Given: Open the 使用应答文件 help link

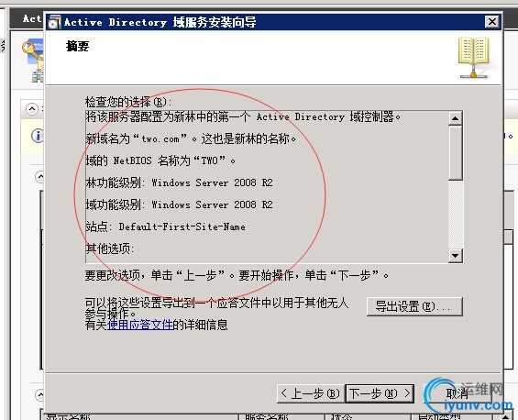Looking at the screenshot, I should click(x=140, y=325).
